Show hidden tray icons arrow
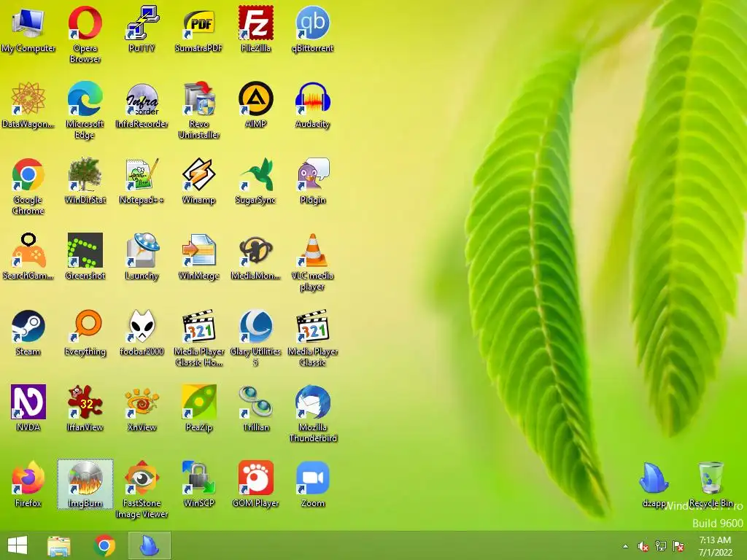The width and height of the screenshot is (747, 560). click(625, 546)
